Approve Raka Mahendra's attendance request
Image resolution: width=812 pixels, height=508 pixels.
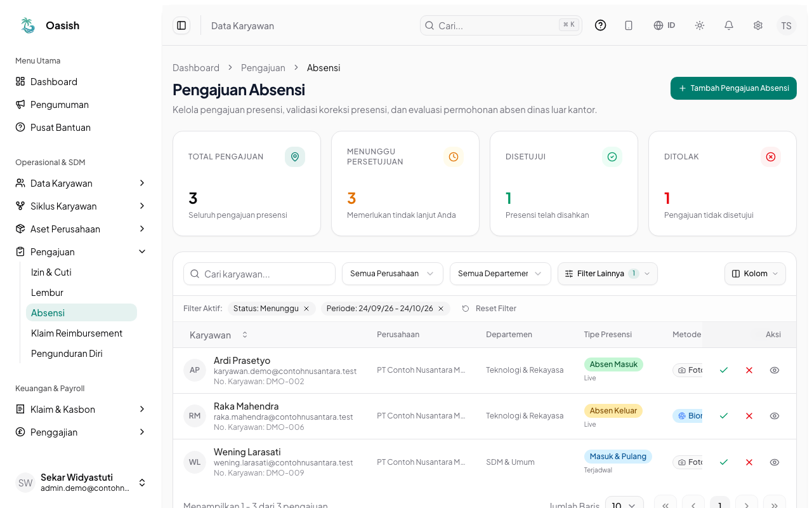coord(724,416)
